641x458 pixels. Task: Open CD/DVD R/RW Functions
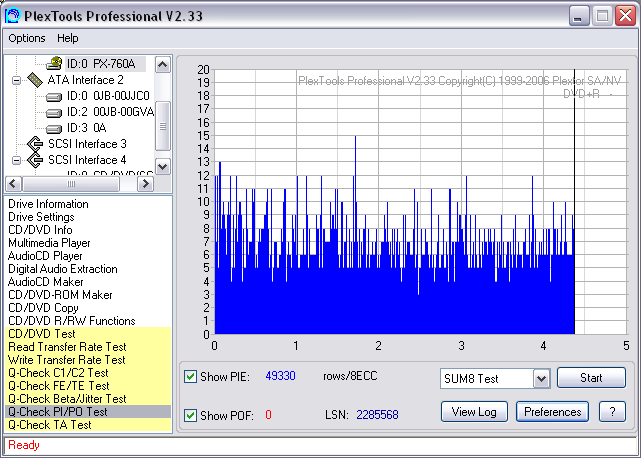(72, 321)
